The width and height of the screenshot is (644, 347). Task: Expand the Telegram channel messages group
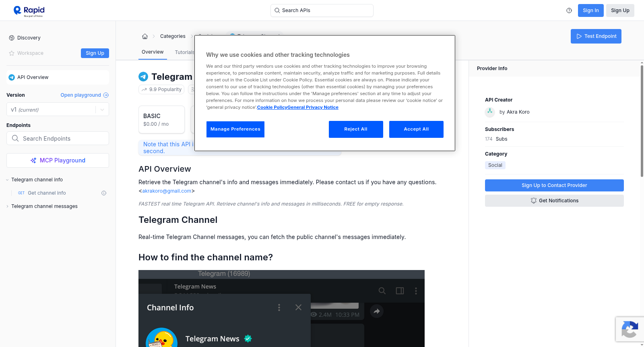pyautogui.click(x=7, y=206)
